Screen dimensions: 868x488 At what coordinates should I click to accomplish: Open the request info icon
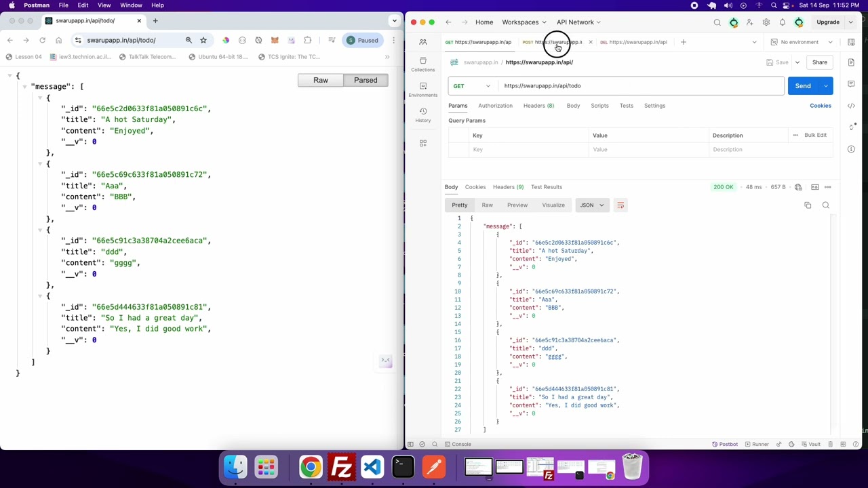click(851, 148)
